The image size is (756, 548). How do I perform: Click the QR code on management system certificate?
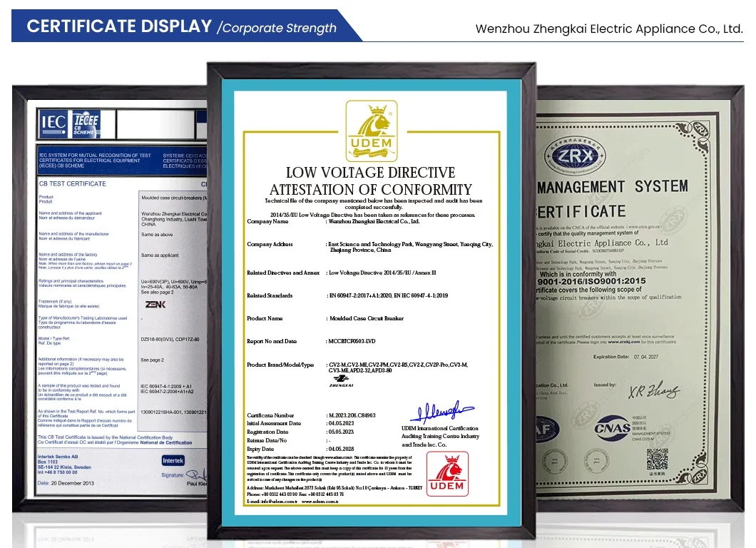tap(657, 459)
